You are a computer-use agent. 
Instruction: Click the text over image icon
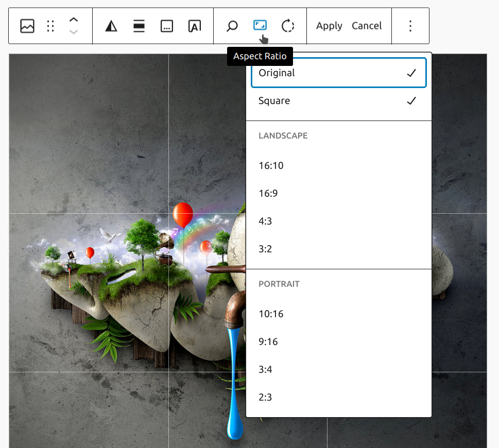[x=195, y=26]
